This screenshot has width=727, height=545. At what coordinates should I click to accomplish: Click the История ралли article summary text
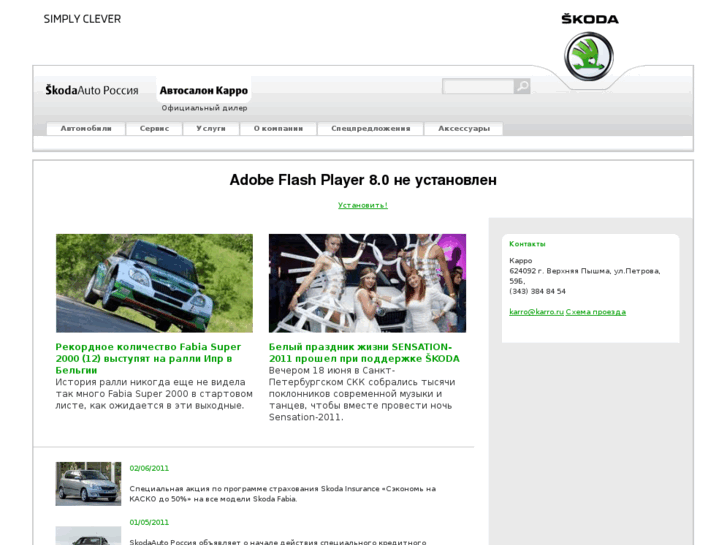pos(154,394)
